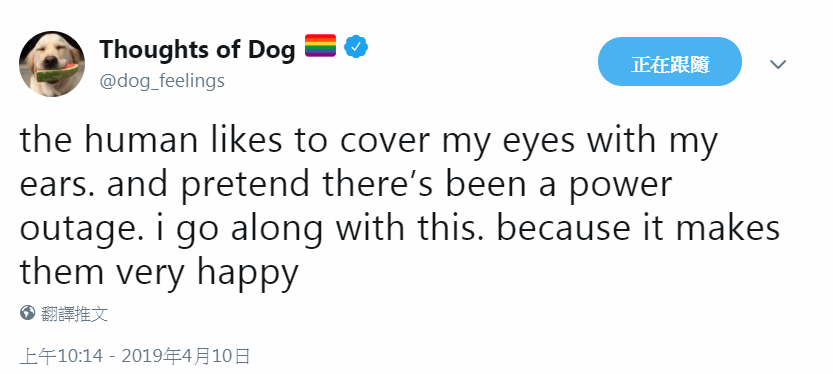Open the tweet via time 上午10:14
The image size is (833, 374).
[61, 356]
